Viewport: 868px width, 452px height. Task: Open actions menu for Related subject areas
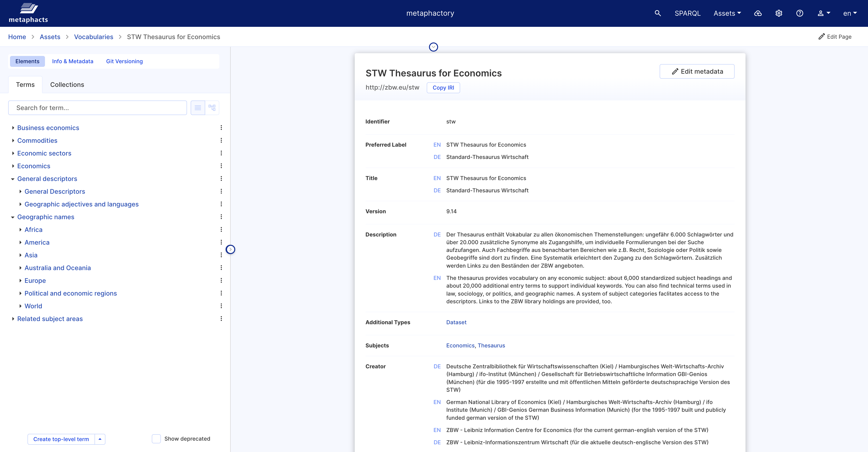click(x=221, y=319)
